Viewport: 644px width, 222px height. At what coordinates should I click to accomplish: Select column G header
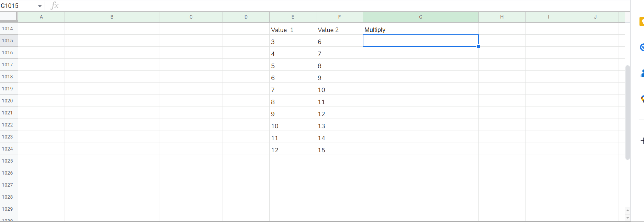[x=420, y=17]
